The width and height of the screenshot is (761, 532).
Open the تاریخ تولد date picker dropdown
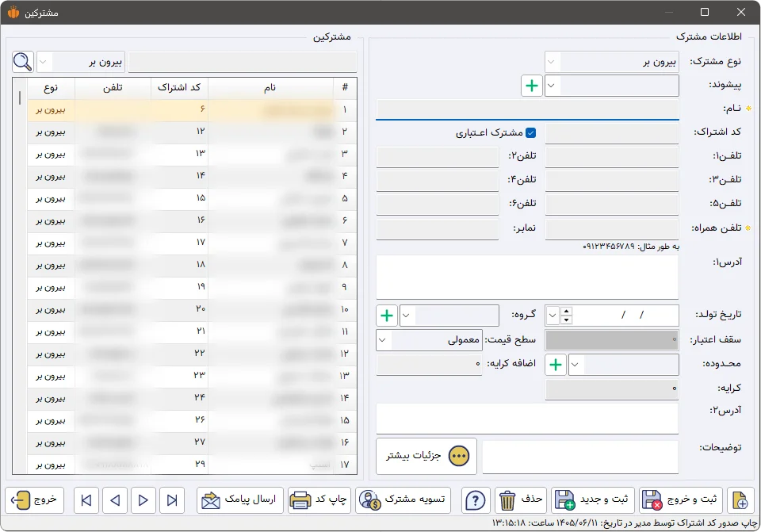(553, 316)
